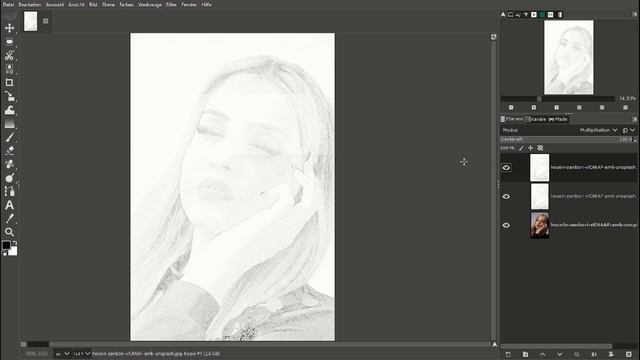Image resolution: width=640 pixels, height=360 pixels.
Task: Switch to the Kanäle tab
Action: [536, 119]
